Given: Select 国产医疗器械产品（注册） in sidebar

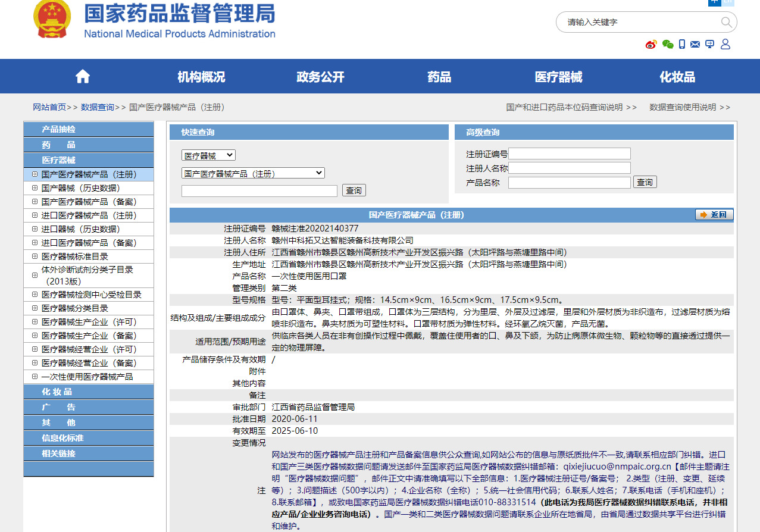Looking at the screenshot, I should (x=89, y=174).
